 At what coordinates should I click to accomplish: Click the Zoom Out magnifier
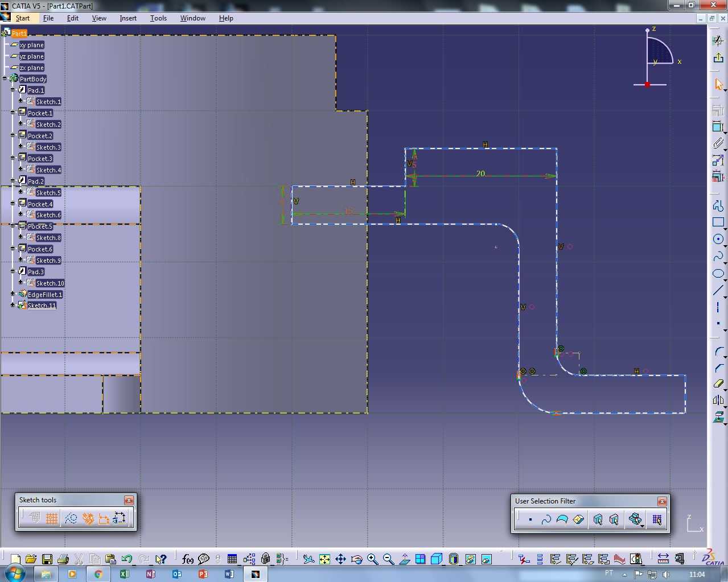point(388,559)
